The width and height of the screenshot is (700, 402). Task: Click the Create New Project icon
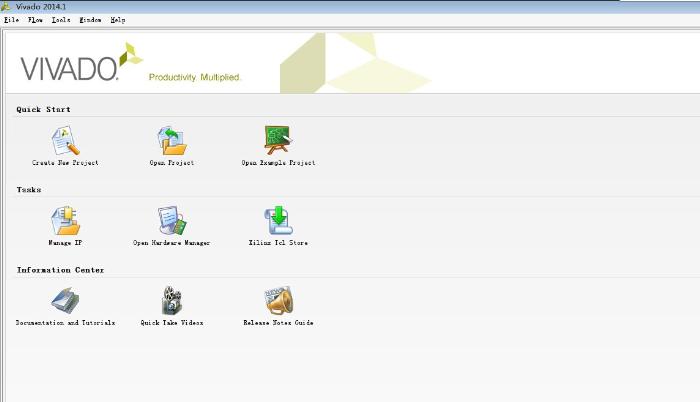pyautogui.click(x=65, y=141)
